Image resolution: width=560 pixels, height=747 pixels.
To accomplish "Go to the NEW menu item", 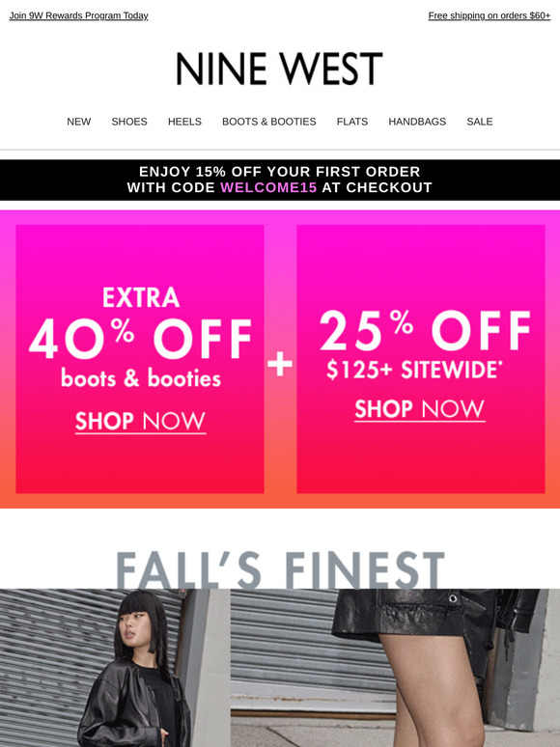I will pyautogui.click(x=78, y=122).
